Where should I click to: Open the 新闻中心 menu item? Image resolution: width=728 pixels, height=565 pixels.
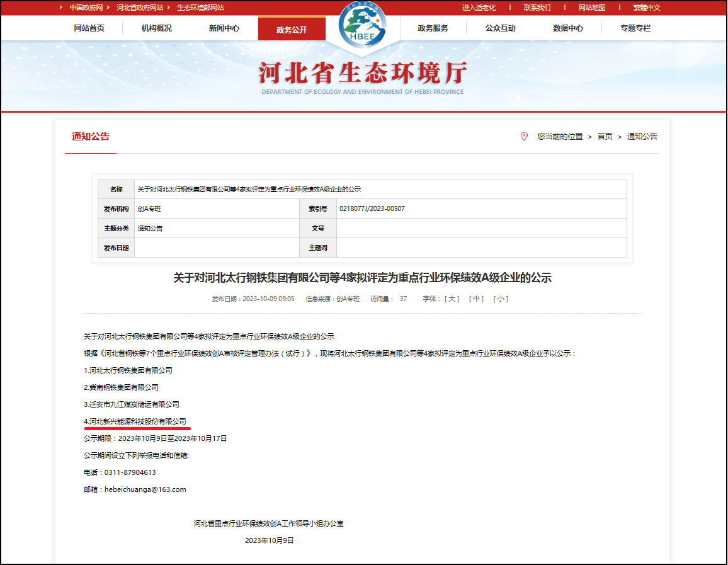click(x=224, y=28)
